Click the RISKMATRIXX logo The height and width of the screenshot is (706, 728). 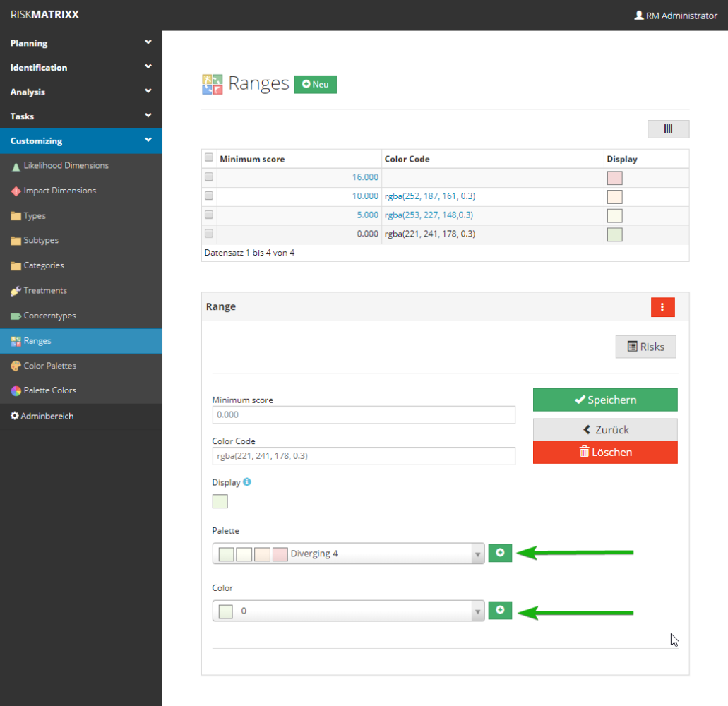pos(44,14)
